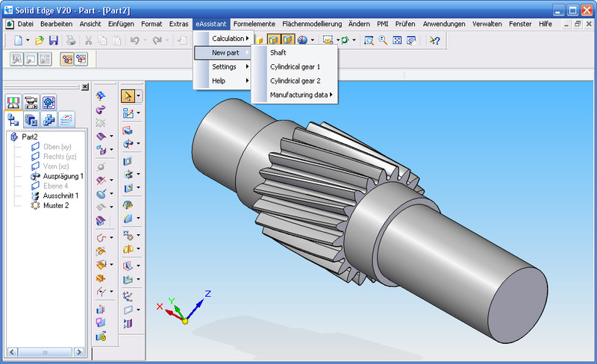The image size is (597, 364).
Task: Open the dropdown arrow next to New document
Action: [28, 40]
